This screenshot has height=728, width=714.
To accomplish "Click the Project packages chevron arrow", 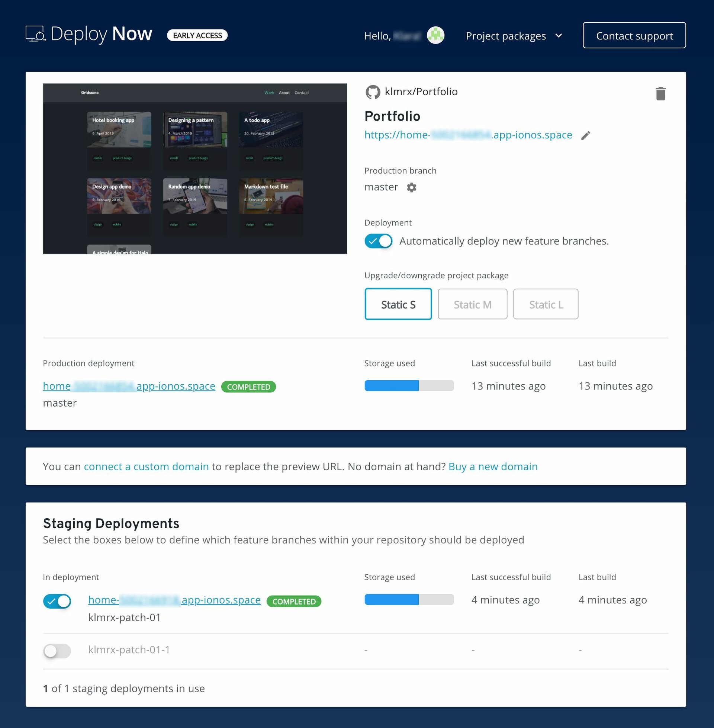I will coord(559,36).
